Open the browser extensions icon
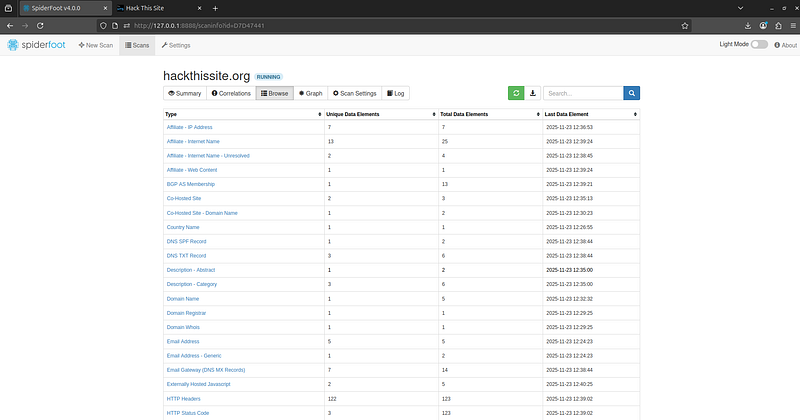The image size is (800, 420). point(779,26)
